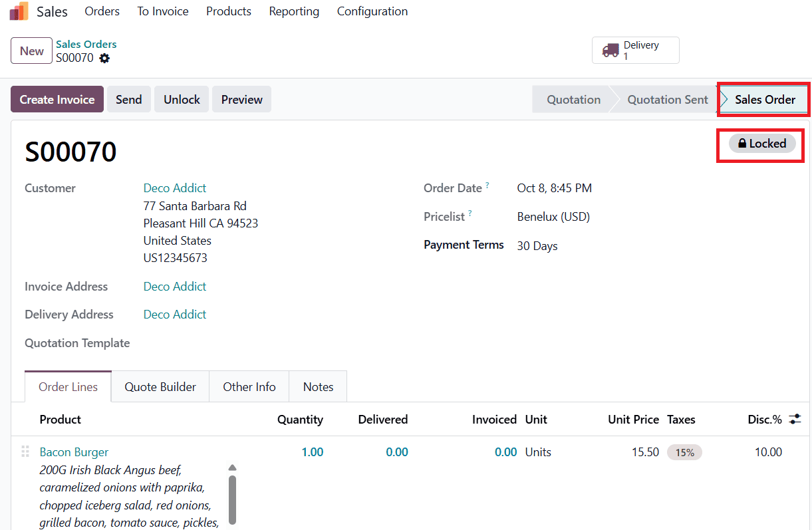Click the Odoo Sales app logo icon
812x530 pixels.
coord(19,11)
